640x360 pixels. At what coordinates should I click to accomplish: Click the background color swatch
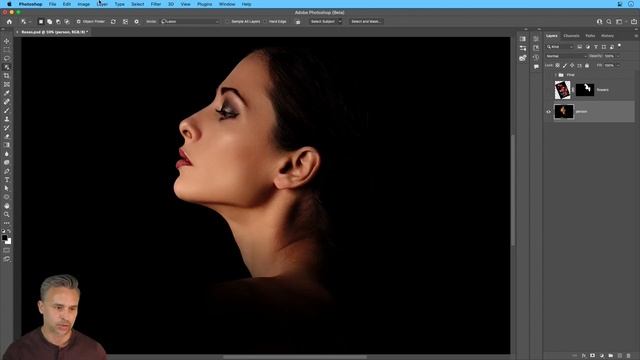8,241
